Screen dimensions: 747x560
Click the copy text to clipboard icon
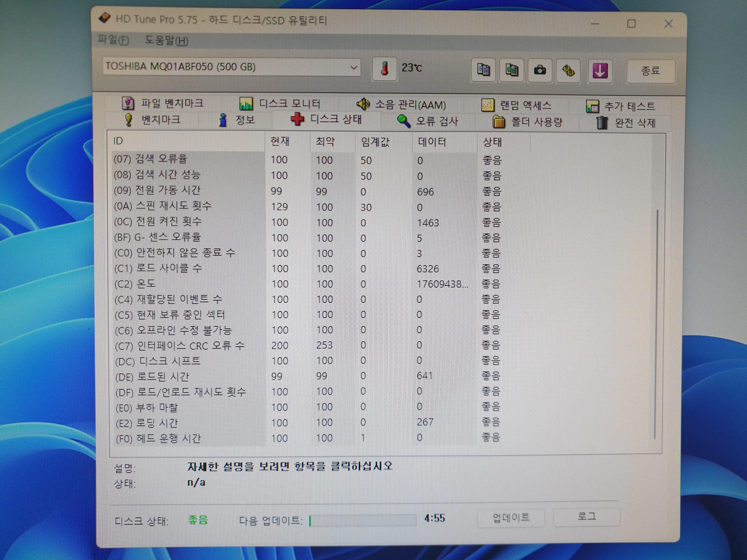[483, 70]
